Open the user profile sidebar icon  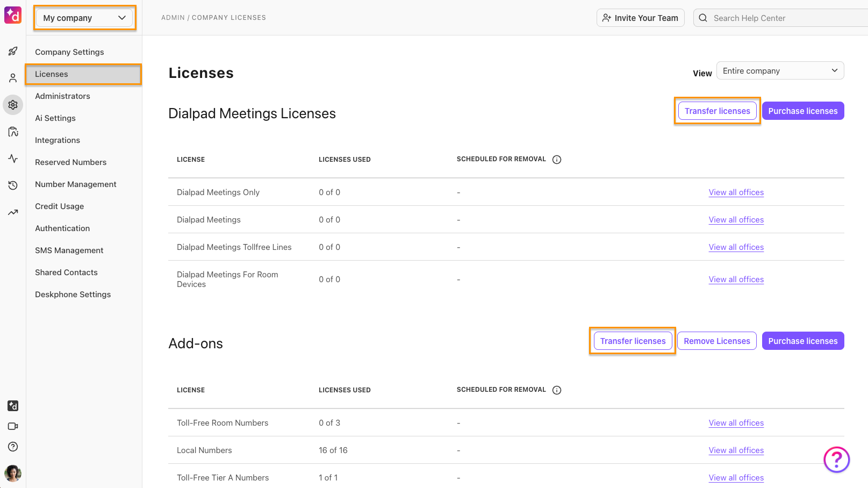tap(13, 78)
